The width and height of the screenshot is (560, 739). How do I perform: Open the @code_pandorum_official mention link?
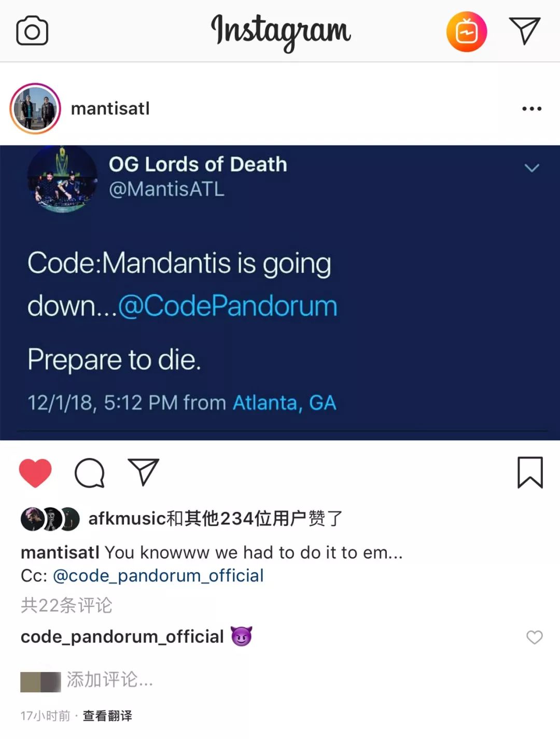pos(158,576)
